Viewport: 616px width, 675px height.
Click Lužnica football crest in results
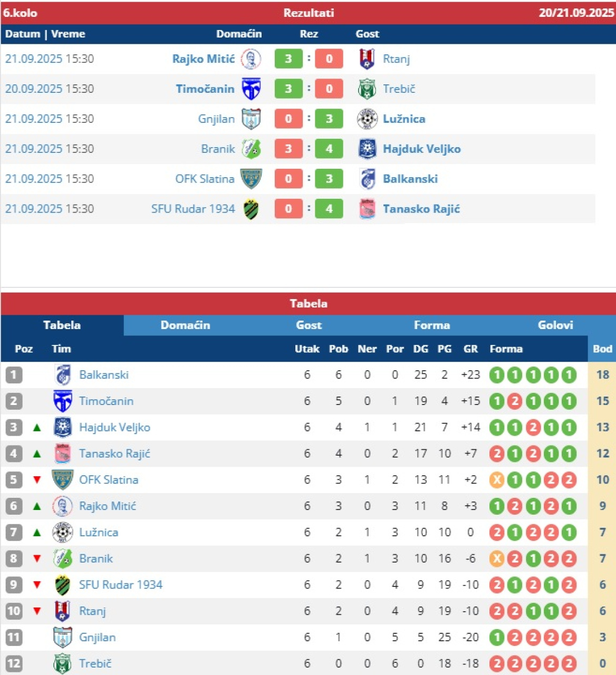367,119
